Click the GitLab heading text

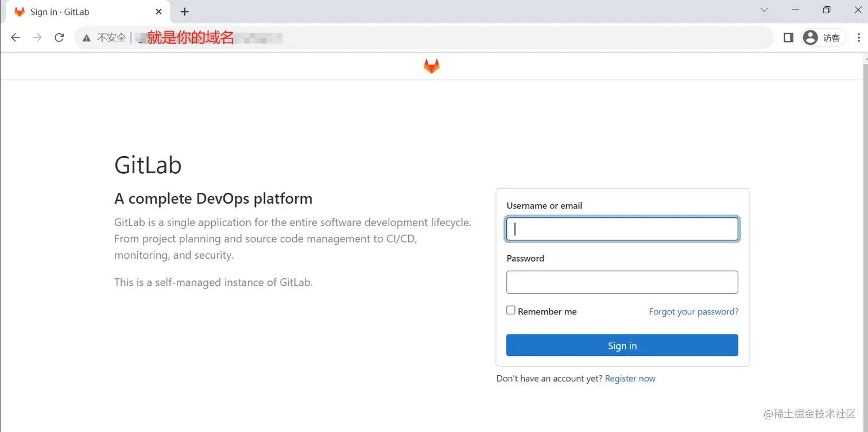click(x=148, y=165)
